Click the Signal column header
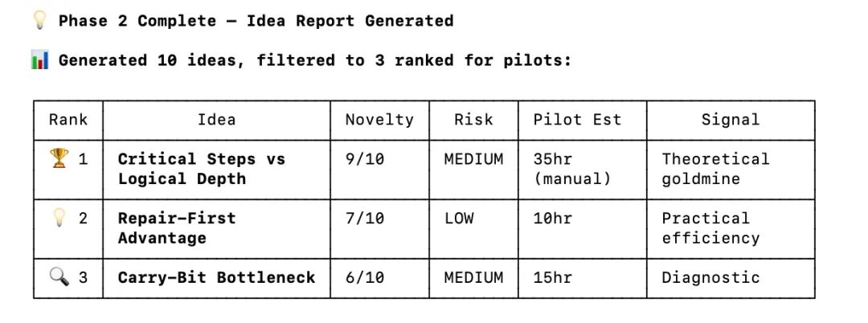This screenshot has height=323, width=868. pos(730,120)
